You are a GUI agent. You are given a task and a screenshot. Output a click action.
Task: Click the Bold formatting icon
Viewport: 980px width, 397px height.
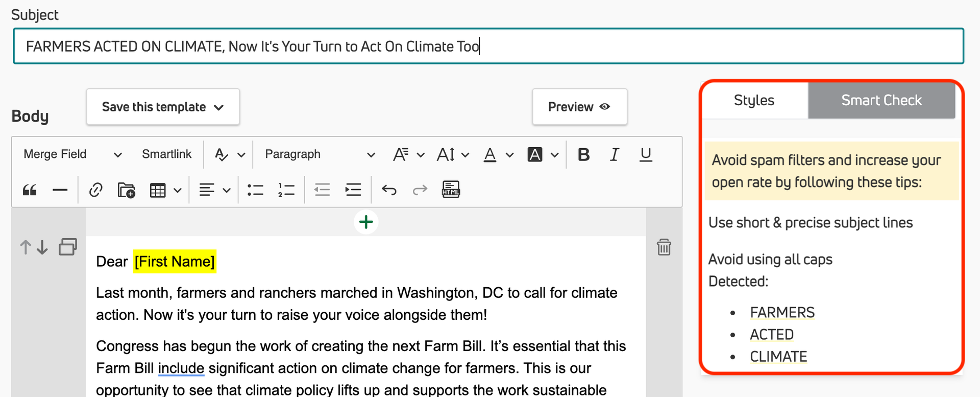(x=583, y=154)
